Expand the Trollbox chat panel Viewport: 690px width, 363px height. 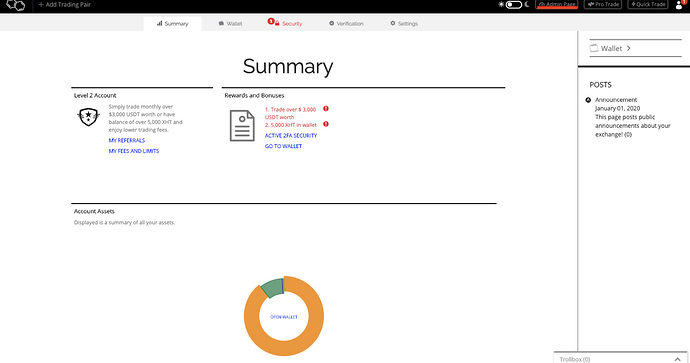[677, 359]
